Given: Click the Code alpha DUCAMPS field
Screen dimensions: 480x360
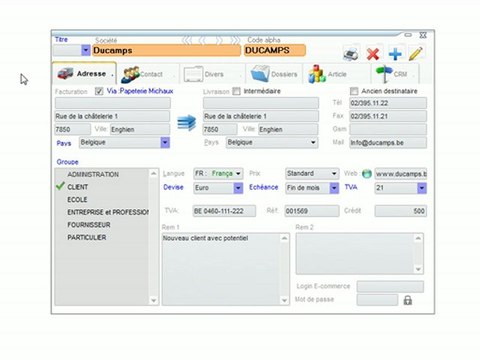Looking at the screenshot, I should click(x=275, y=50).
